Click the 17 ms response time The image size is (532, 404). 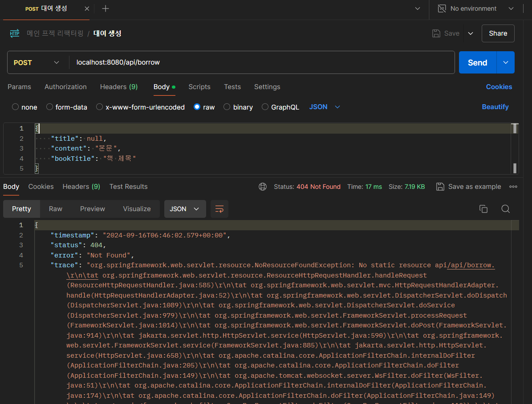click(x=374, y=187)
